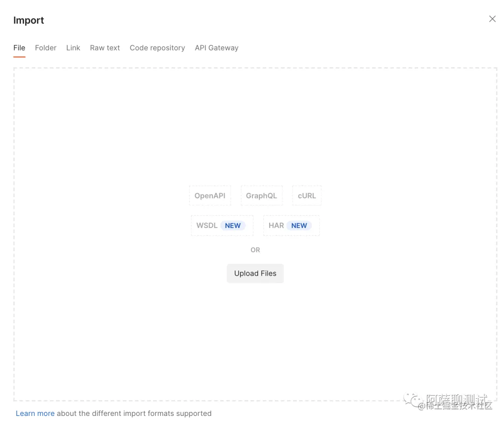Open the Link tab
Screen dimensions: 504x422
[73, 48]
